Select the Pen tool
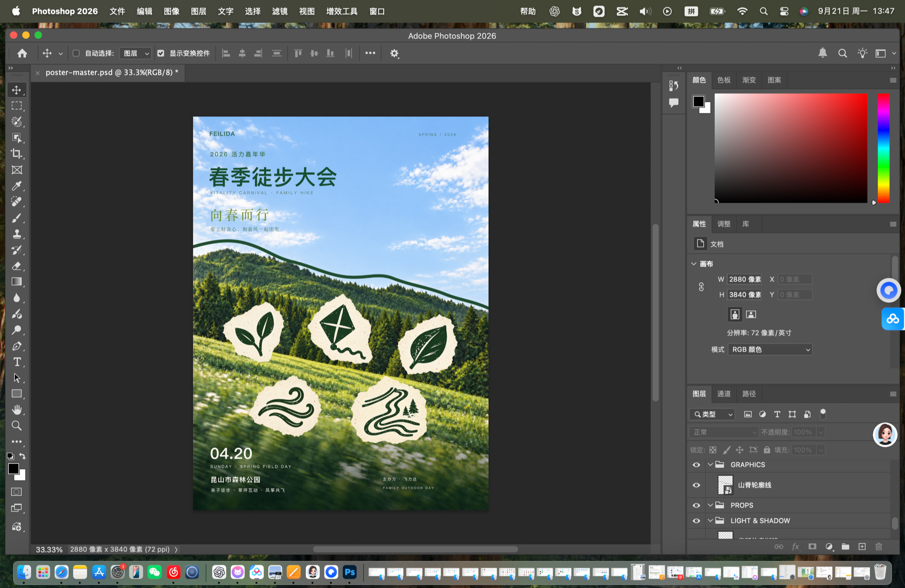 (17, 346)
